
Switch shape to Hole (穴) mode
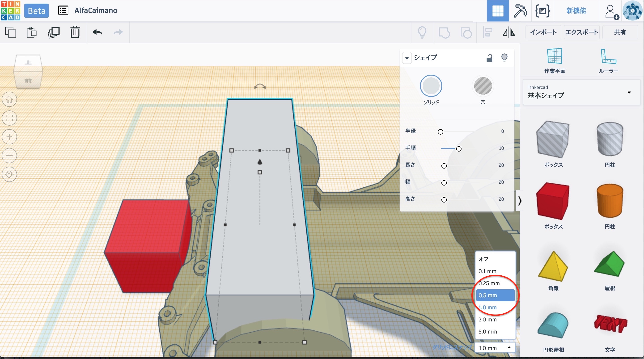[x=483, y=86]
